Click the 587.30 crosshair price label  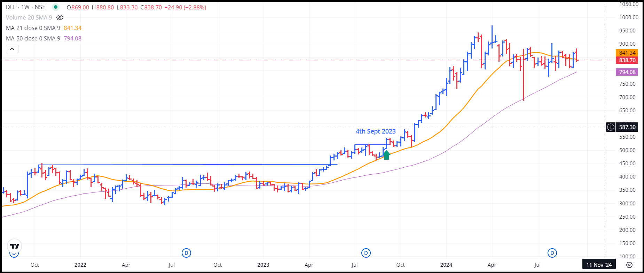click(627, 127)
